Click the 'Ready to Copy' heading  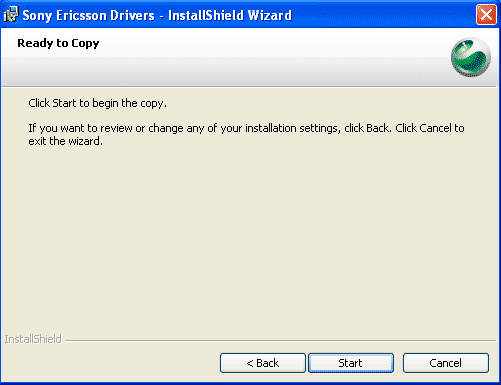click(58, 43)
